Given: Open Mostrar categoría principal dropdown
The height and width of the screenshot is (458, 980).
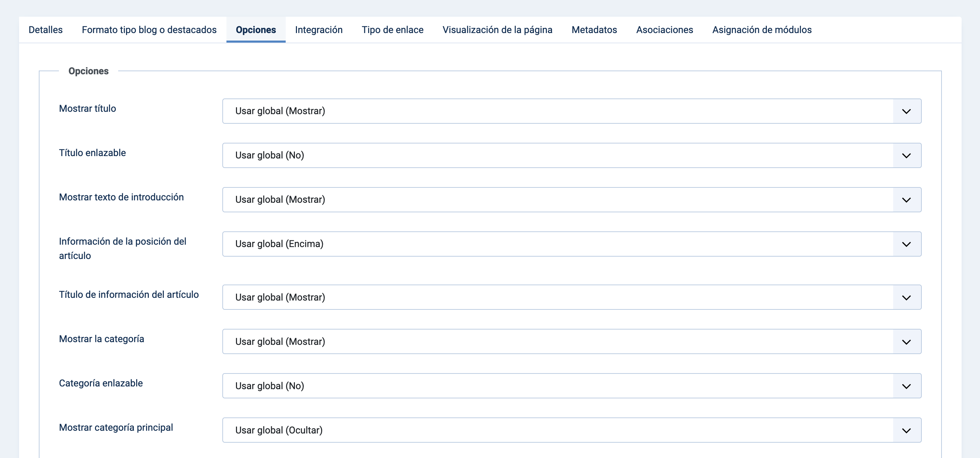Looking at the screenshot, I should coord(572,430).
